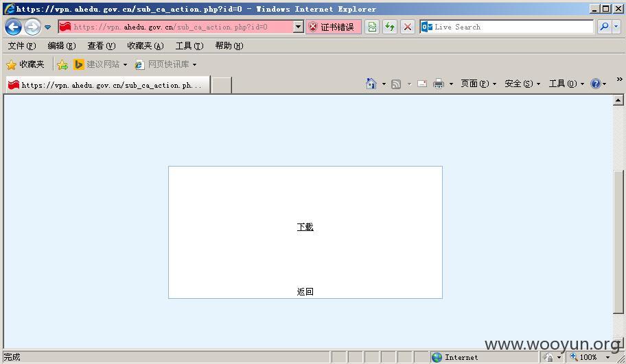Click the Back navigation arrow
Image resolution: width=626 pixels, height=364 pixels.
(x=14, y=27)
